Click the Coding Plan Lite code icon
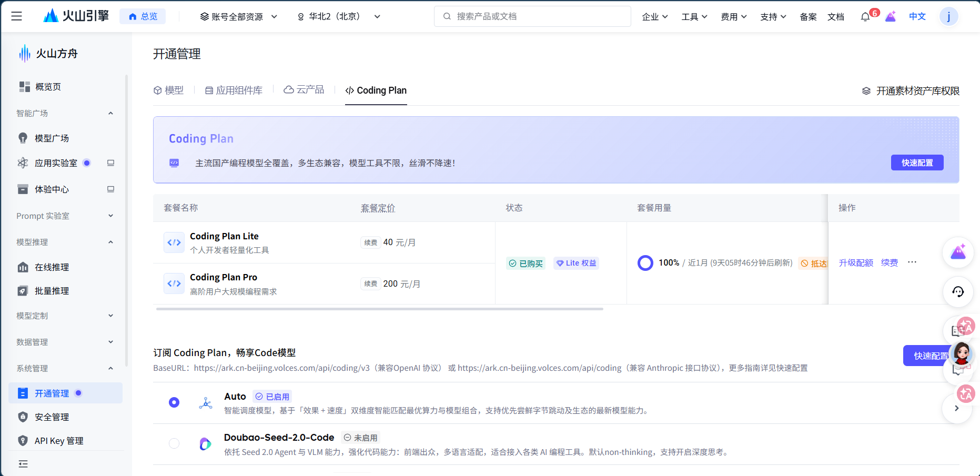 174,242
